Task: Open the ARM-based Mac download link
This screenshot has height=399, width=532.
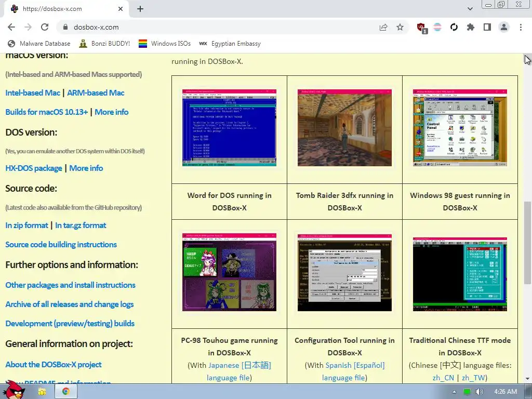Action: (x=96, y=92)
